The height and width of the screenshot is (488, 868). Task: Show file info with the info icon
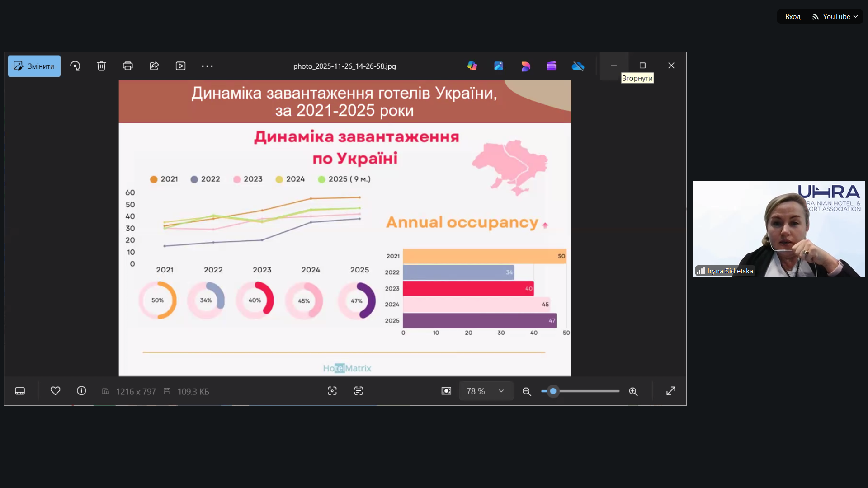81,391
